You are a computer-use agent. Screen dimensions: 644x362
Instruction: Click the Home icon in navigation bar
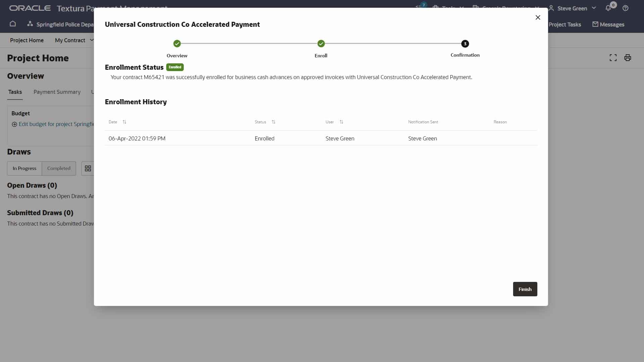point(13,24)
